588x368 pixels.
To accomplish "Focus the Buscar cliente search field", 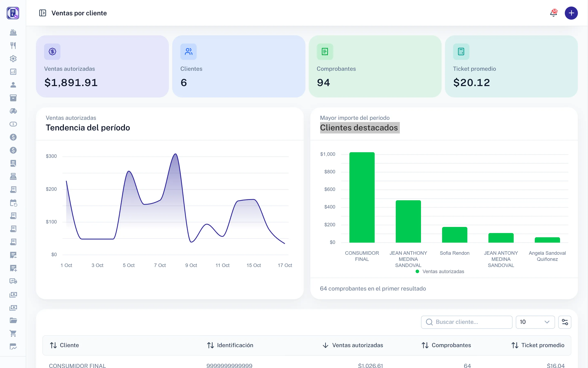I will 467,322.
